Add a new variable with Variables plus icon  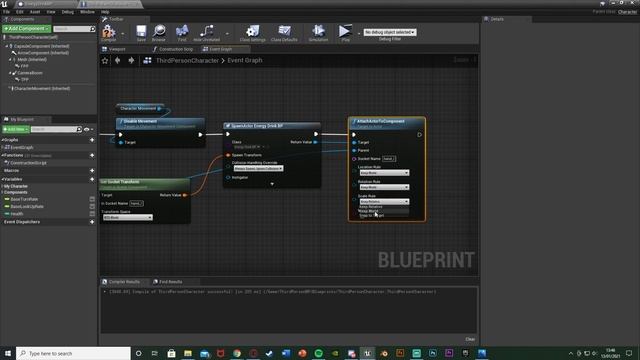pyautogui.click(x=92, y=179)
